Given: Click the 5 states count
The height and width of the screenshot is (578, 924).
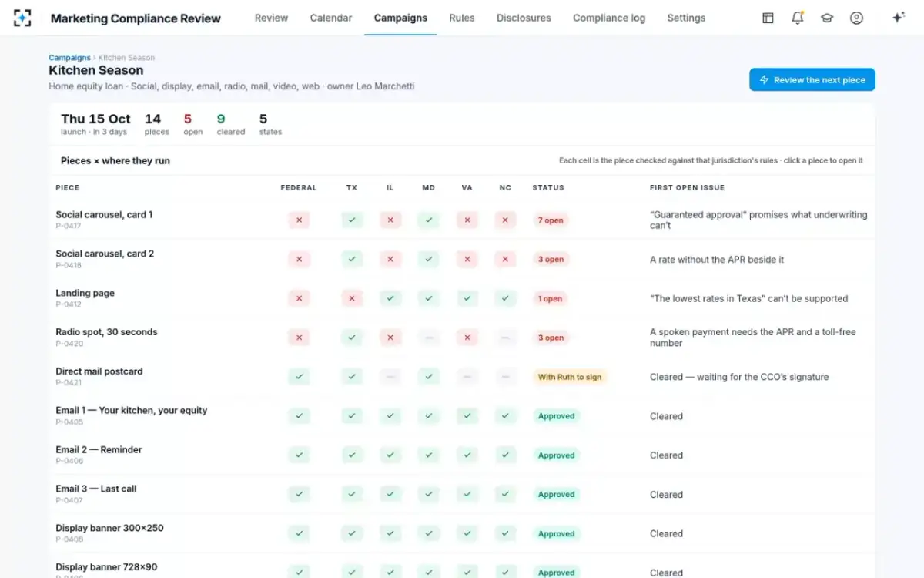Looking at the screenshot, I should (x=270, y=123).
